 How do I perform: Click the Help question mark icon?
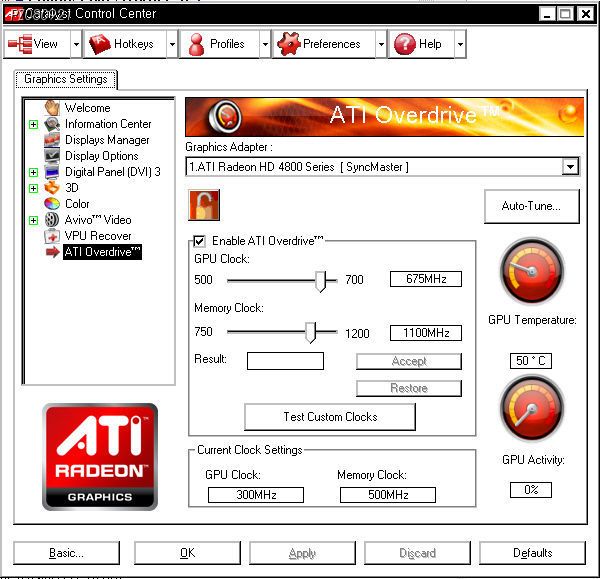pyautogui.click(x=405, y=44)
